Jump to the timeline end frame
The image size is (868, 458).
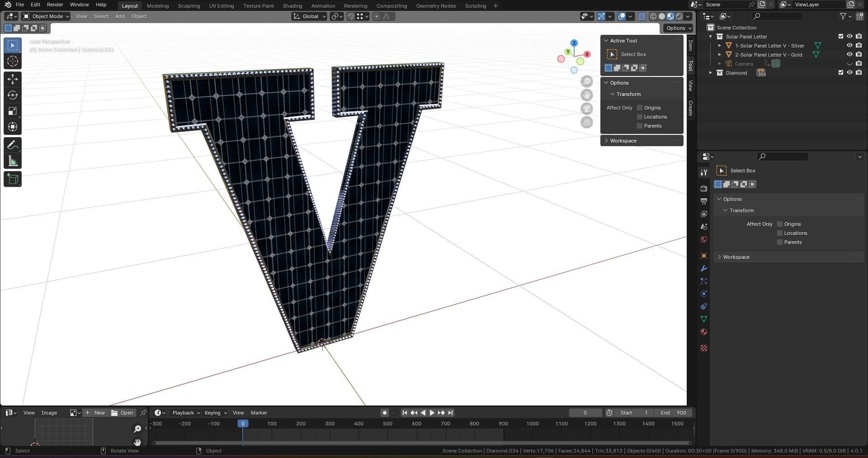coord(450,413)
